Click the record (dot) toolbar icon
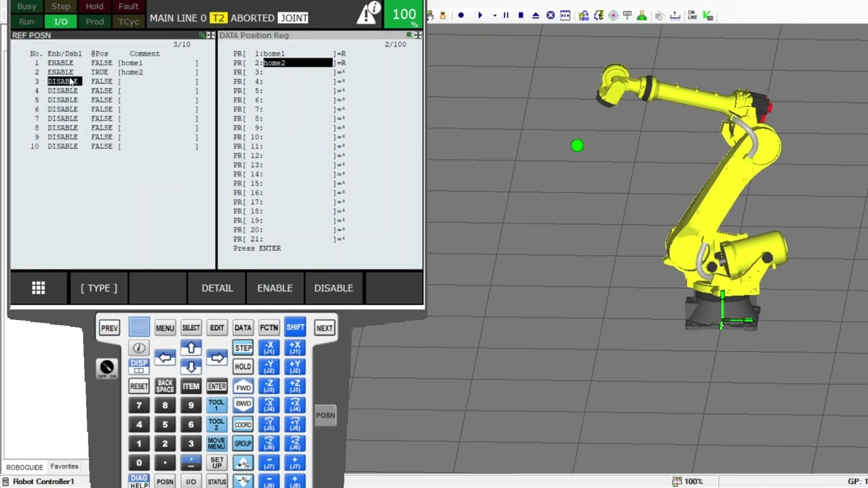868x488 pixels. (461, 15)
